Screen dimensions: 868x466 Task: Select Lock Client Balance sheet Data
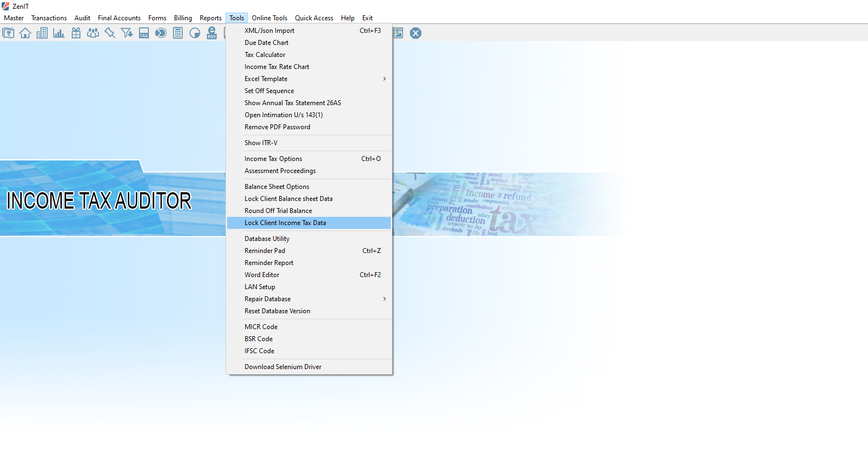(x=309, y=199)
